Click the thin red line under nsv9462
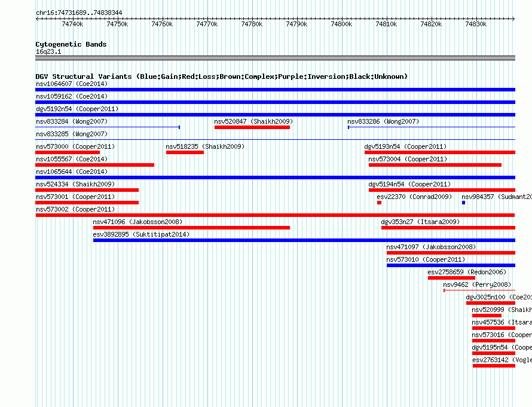 pyautogui.click(x=479, y=290)
